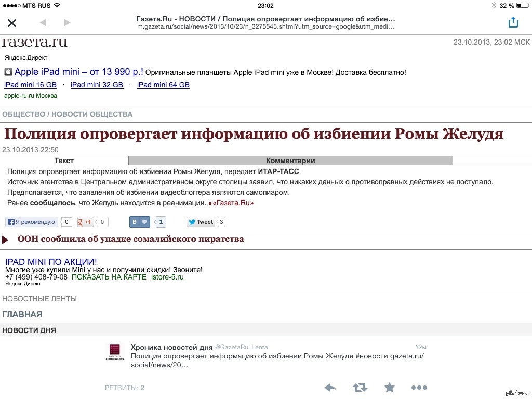Screen dimensions: 532x399
Task: Favorite the tweet with star icon
Action: 389,388
